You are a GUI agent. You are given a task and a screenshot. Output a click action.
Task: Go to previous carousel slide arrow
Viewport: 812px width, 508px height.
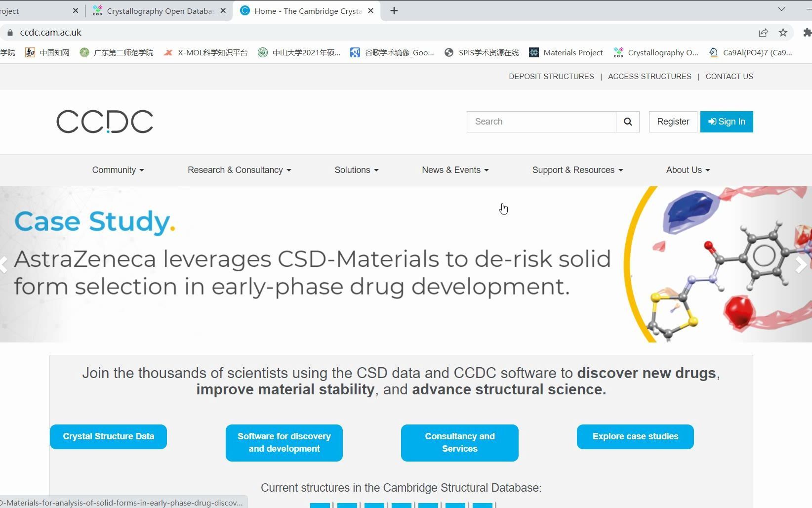[4, 264]
